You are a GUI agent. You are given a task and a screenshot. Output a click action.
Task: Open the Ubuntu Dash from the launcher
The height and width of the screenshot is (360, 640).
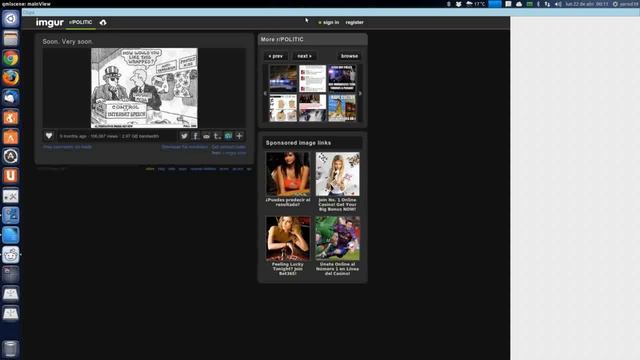click(x=11, y=19)
